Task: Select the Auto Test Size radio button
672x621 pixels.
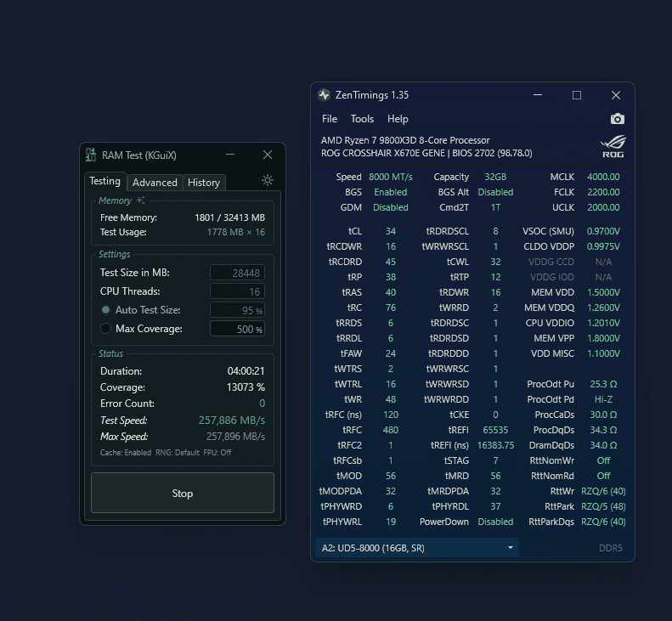Action: (x=105, y=309)
